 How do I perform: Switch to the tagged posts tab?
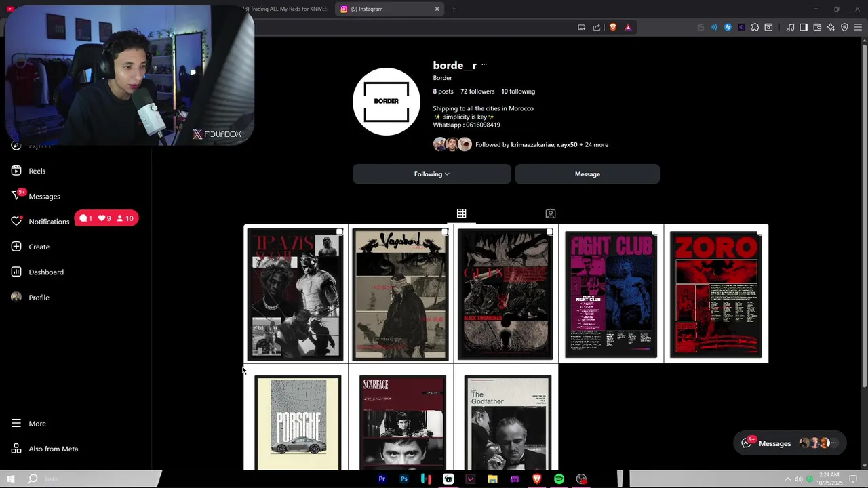[551, 213]
